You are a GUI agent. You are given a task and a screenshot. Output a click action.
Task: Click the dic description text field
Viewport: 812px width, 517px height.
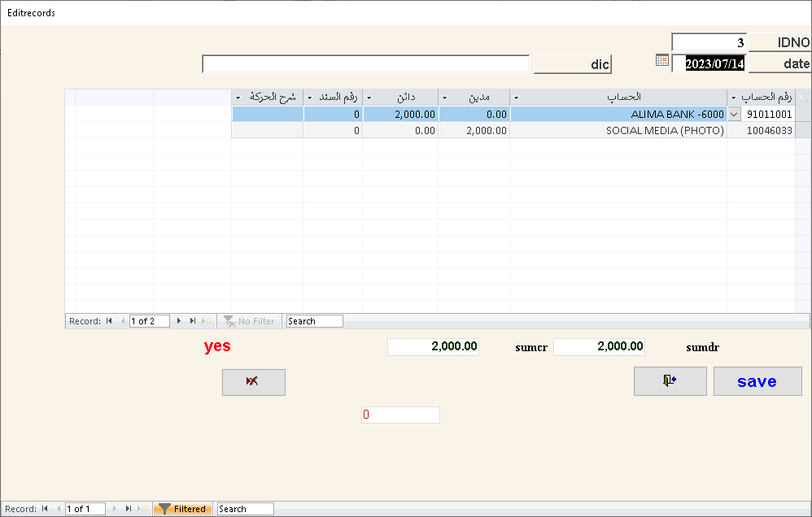pos(365,63)
